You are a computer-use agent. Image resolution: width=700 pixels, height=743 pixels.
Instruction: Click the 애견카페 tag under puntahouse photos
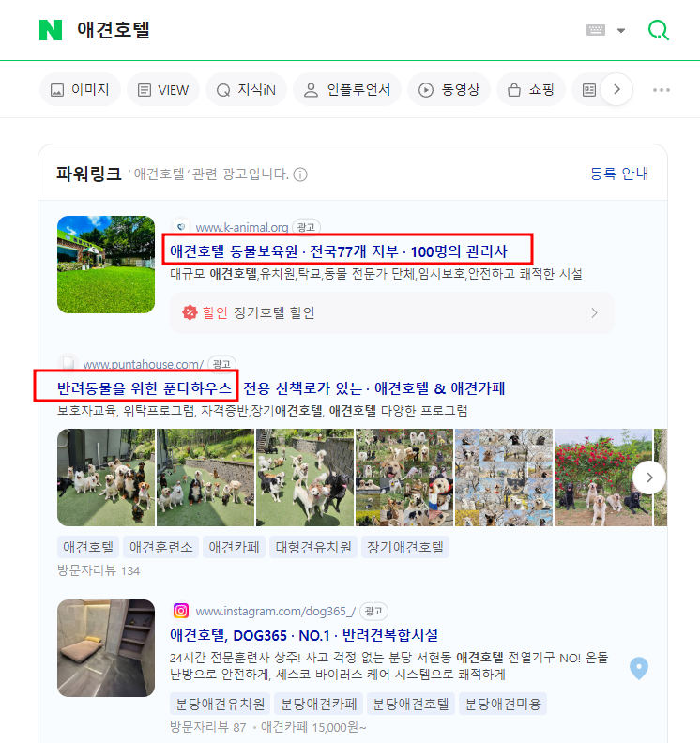(x=234, y=547)
